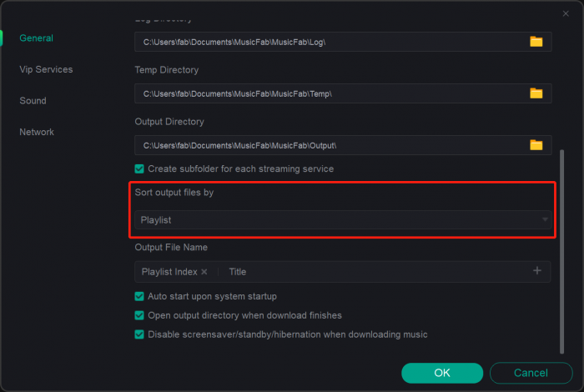The width and height of the screenshot is (584, 392).
Task: Expand the Playlist dropdown arrow
Action: pyautogui.click(x=545, y=220)
